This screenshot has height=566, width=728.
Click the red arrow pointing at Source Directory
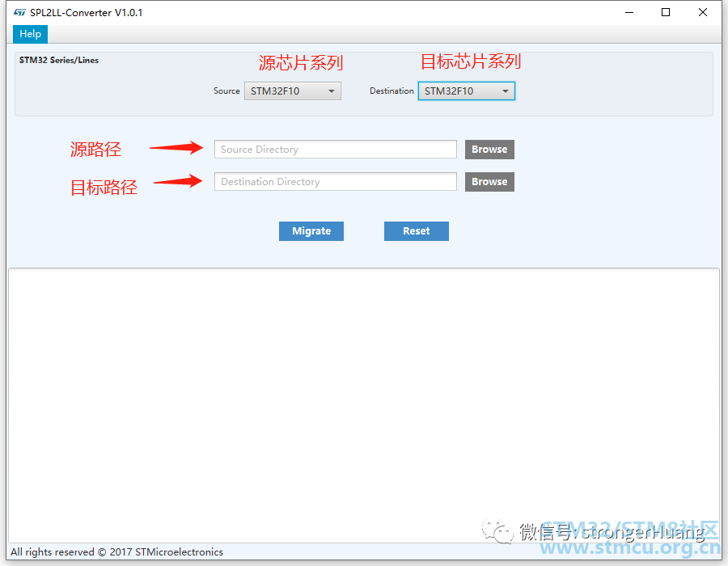click(176, 148)
